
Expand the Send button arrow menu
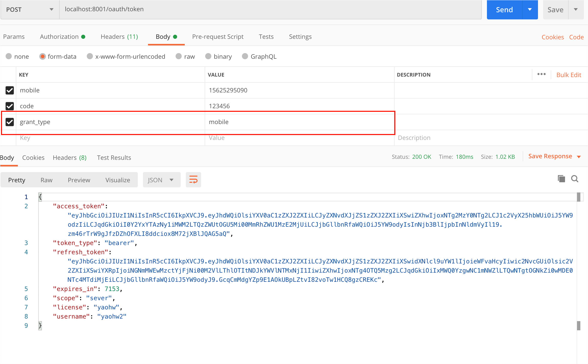[x=530, y=9]
